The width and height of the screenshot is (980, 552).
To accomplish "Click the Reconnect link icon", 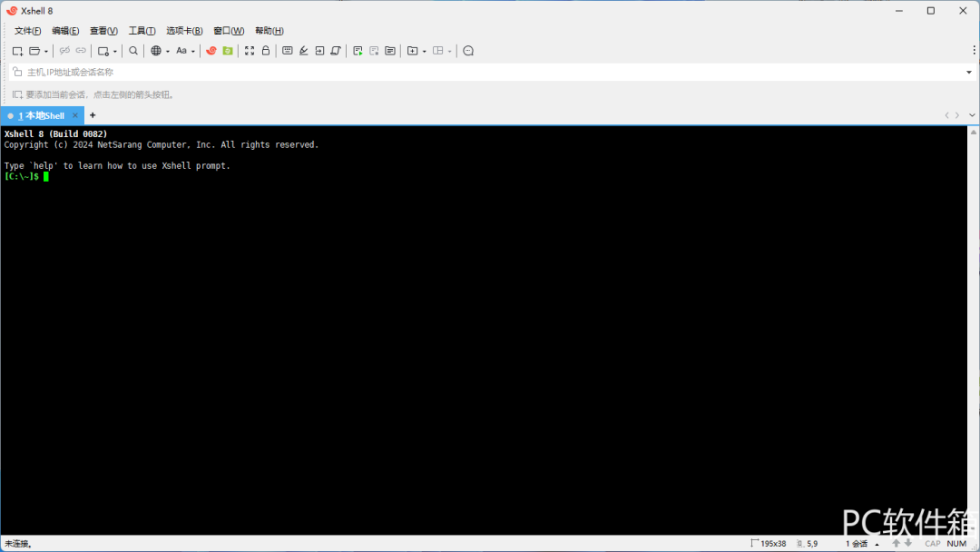I will 81,51.
